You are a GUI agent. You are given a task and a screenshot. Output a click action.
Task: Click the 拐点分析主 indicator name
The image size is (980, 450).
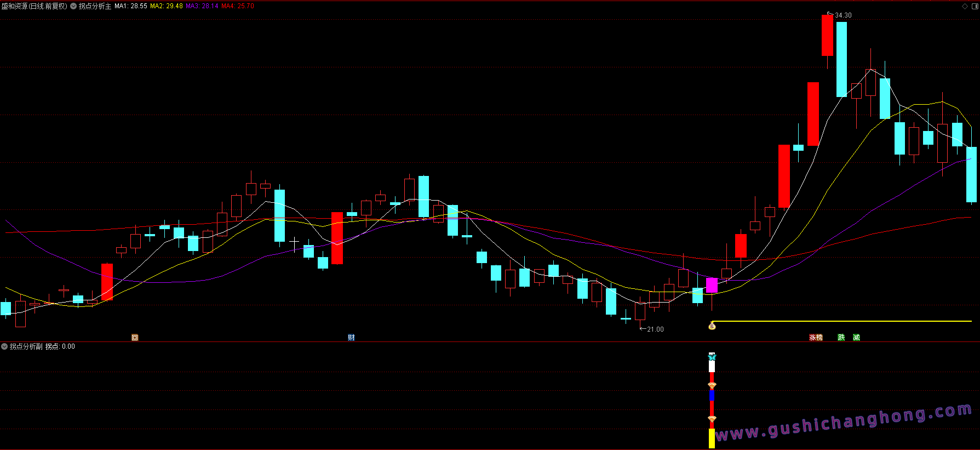(95, 6)
